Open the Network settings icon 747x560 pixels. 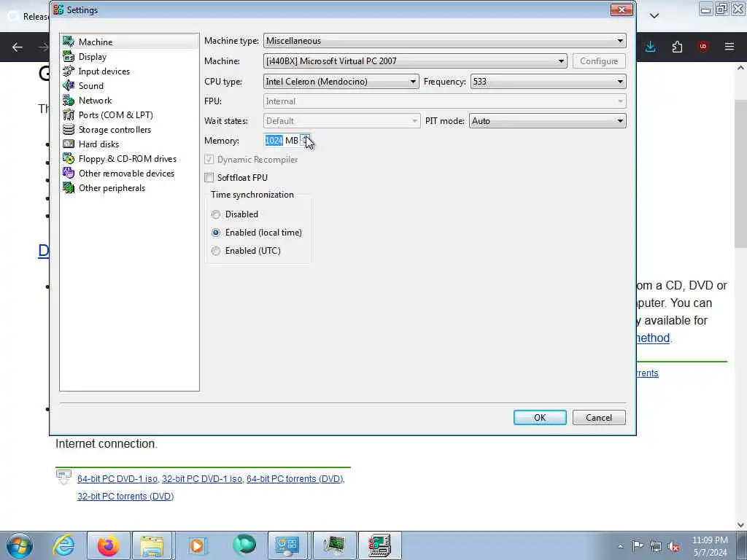(x=69, y=101)
